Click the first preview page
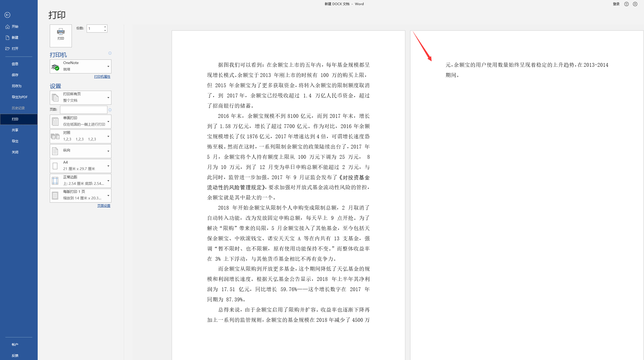 pos(288,195)
